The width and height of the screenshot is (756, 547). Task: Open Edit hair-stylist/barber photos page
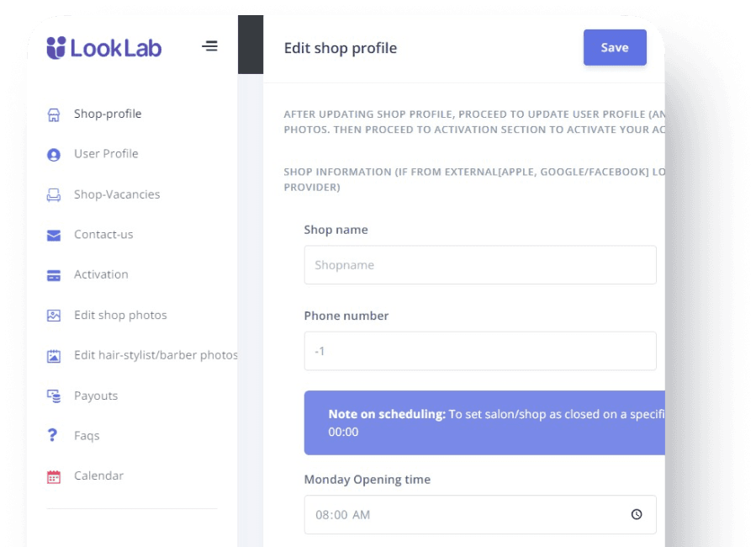[156, 355]
